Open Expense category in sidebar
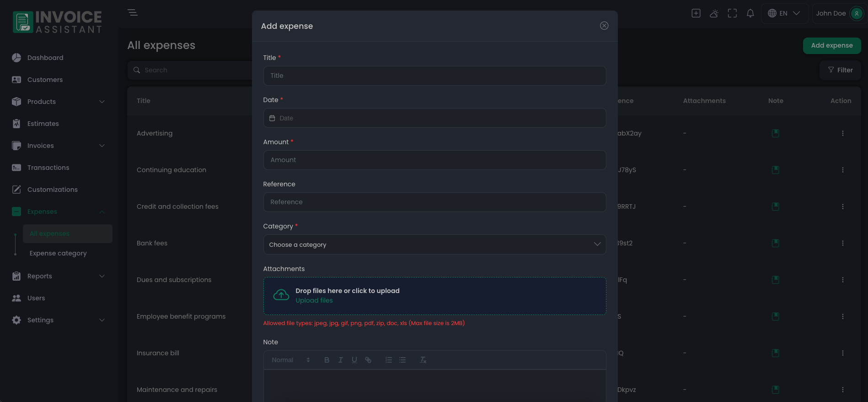The width and height of the screenshot is (868, 402). click(x=58, y=253)
